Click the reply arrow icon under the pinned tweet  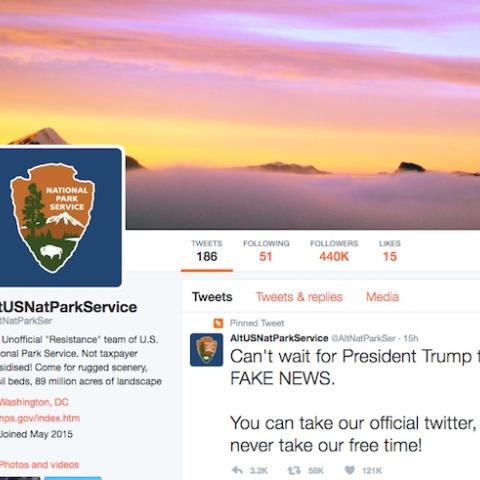237,470
